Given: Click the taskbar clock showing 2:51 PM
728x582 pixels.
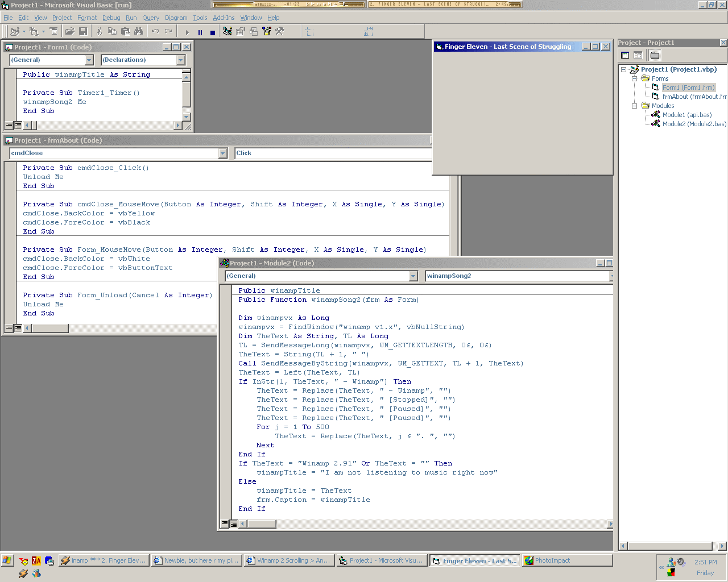Looking at the screenshot, I should coord(705,562).
